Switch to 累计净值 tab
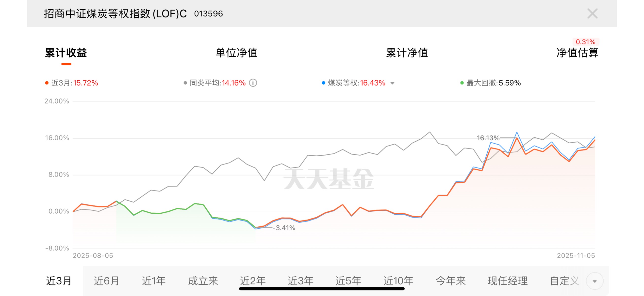Viewport: 644px width, 296px height. 407,53
